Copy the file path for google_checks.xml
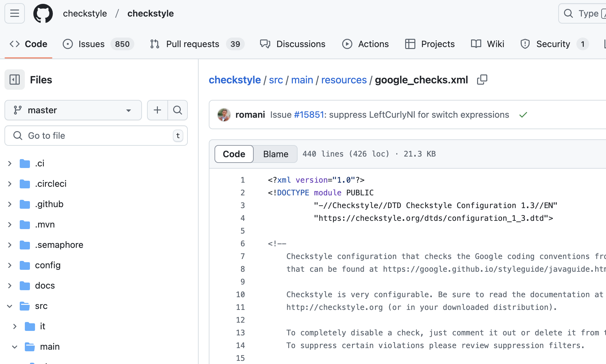Screen dimensions: 606x364 click(482, 80)
